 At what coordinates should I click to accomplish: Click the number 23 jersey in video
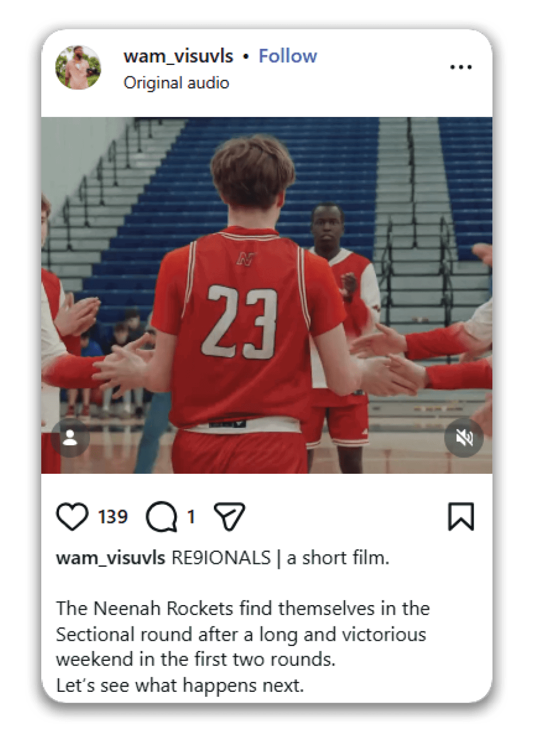tap(240, 321)
